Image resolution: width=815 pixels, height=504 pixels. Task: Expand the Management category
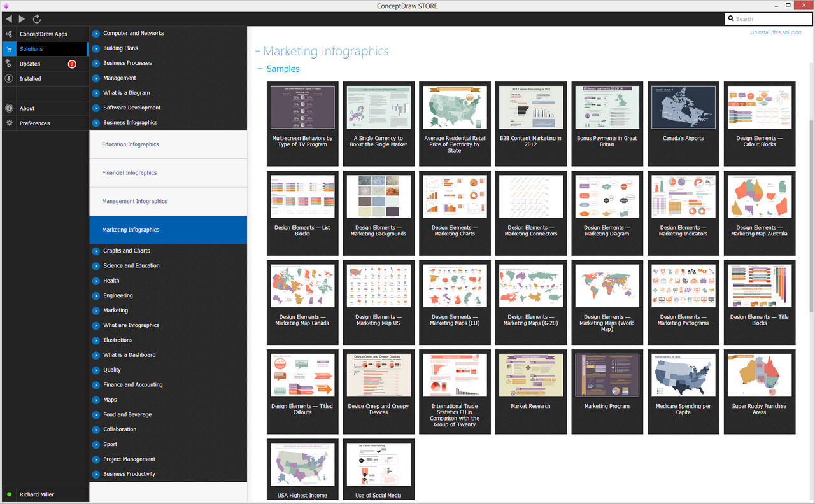96,78
